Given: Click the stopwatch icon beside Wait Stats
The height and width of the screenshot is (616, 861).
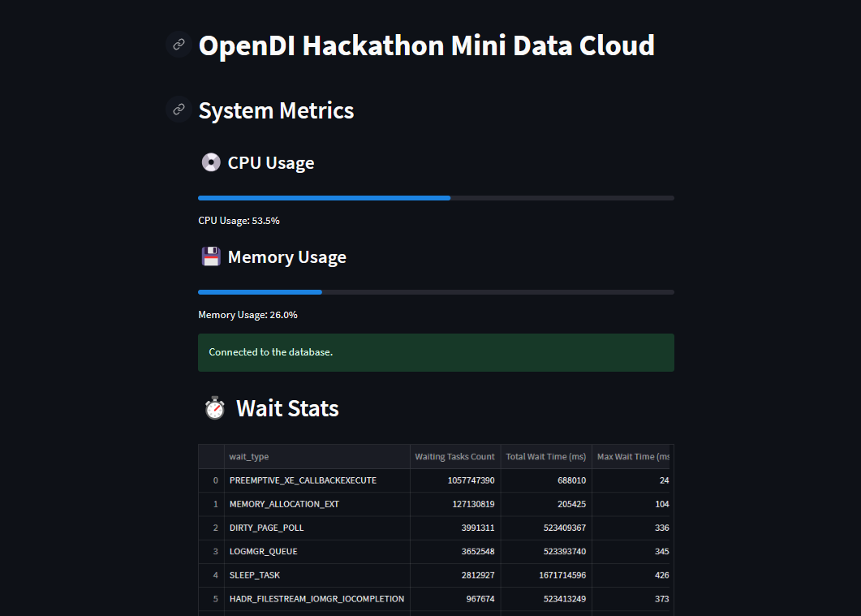Looking at the screenshot, I should pos(215,408).
